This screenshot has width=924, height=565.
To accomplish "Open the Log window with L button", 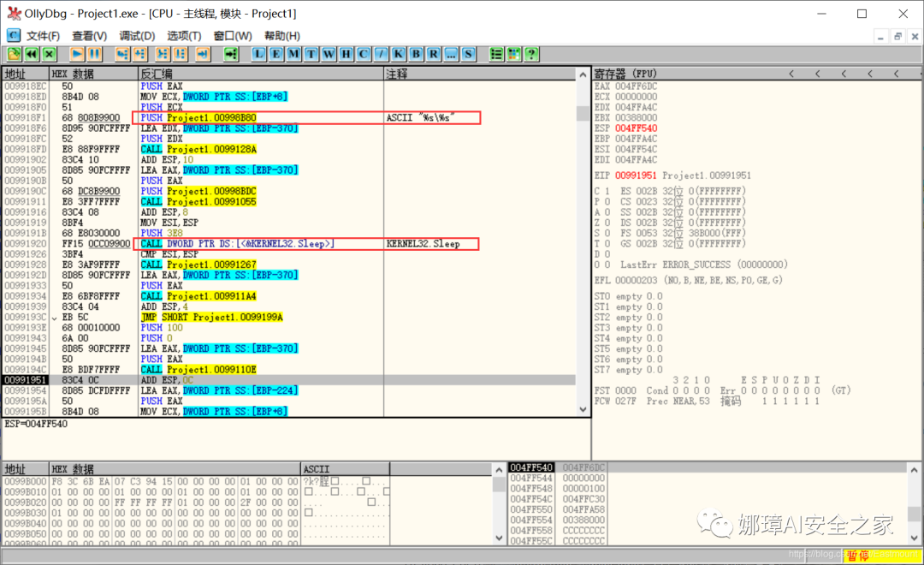I will pos(258,54).
